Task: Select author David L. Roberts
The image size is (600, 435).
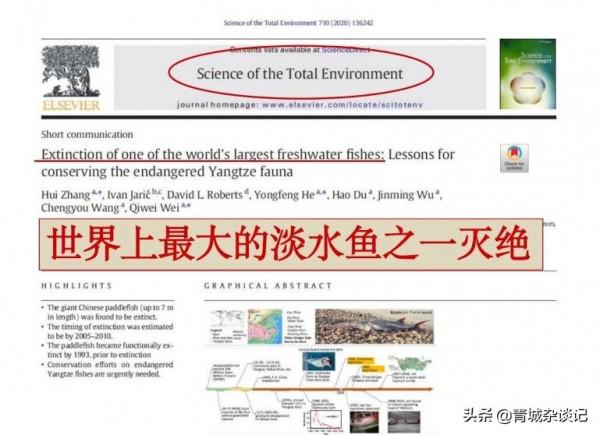Action: click(205, 195)
